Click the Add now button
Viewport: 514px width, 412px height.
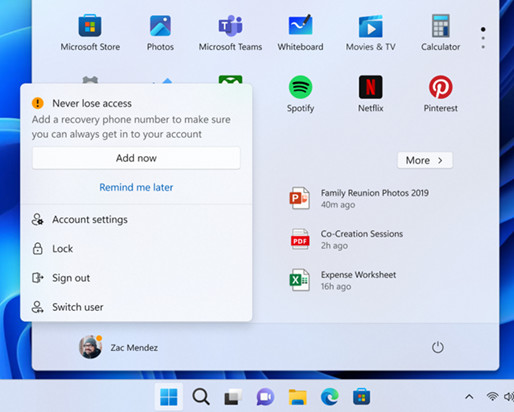click(136, 158)
